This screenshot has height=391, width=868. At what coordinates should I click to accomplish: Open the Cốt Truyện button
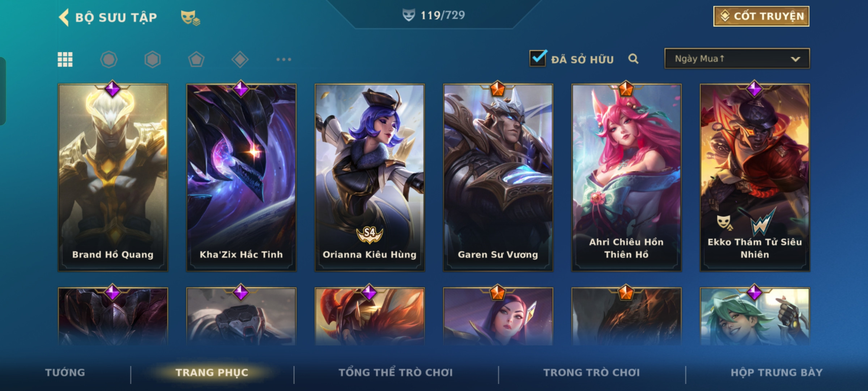[761, 16]
